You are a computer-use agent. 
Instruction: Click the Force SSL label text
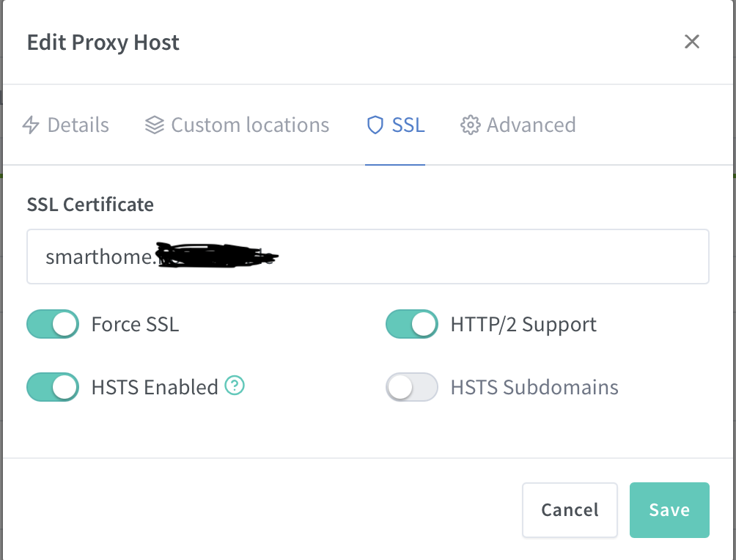tap(135, 324)
